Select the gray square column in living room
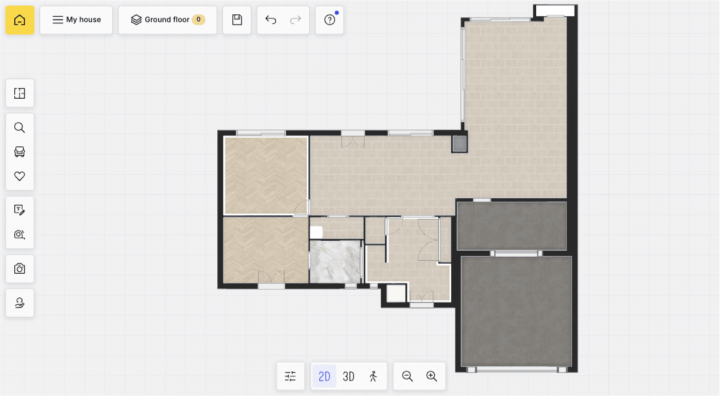Screen dimensions: 720x396 click(x=459, y=144)
